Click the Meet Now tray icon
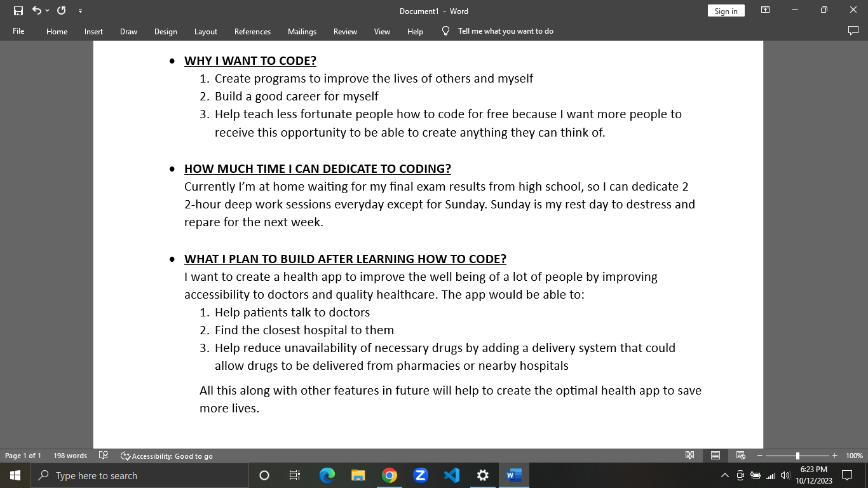 740,475
